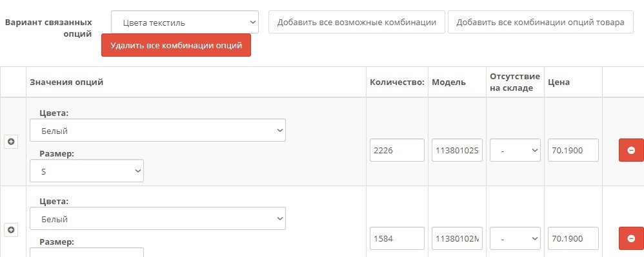This screenshot has height=257, width=644.
Task: Focus model field 11380102M
Action: tap(457, 238)
